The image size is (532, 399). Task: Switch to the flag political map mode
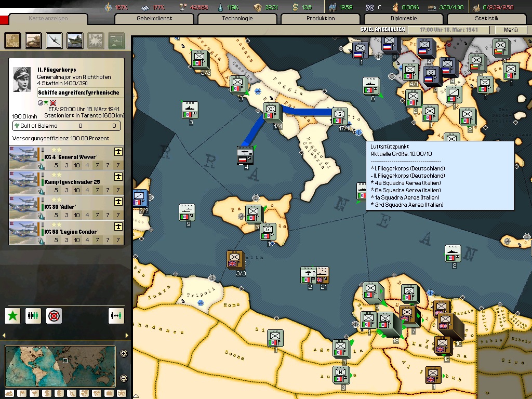click(x=22, y=394)
